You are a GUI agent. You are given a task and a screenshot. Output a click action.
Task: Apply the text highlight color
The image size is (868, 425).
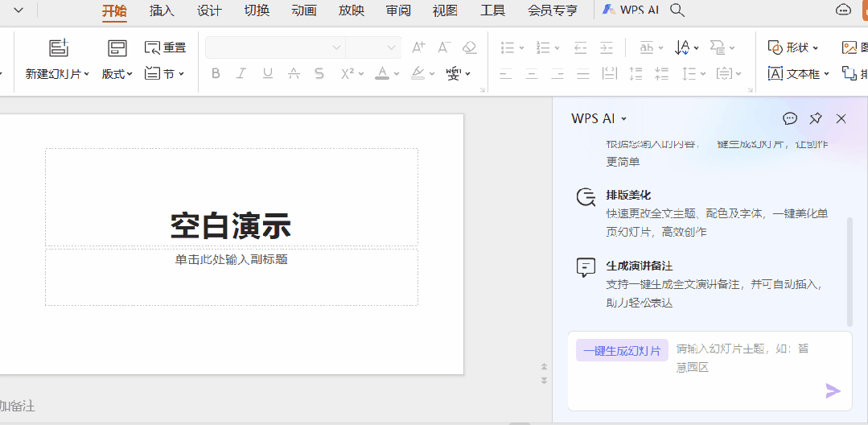418,73
